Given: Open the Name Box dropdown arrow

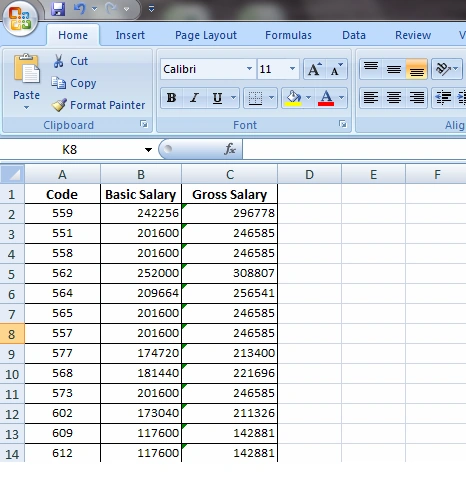Looking at the screenshot, I should pos(148,150).
